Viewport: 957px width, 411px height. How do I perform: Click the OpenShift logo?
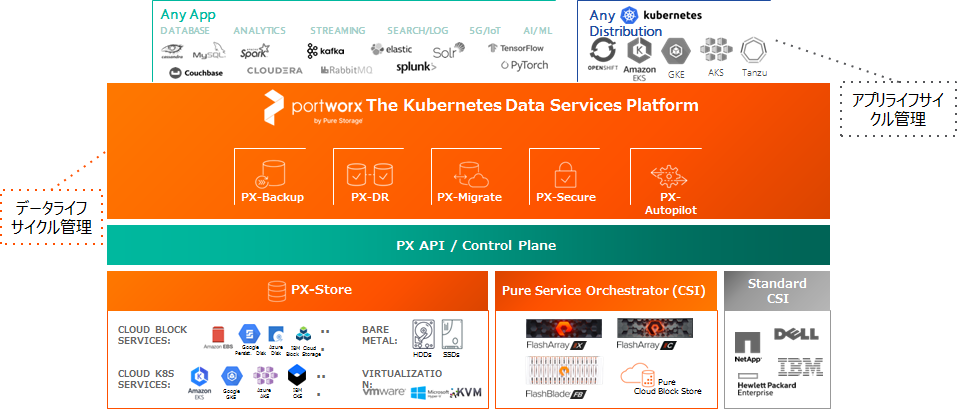[601, 53]
